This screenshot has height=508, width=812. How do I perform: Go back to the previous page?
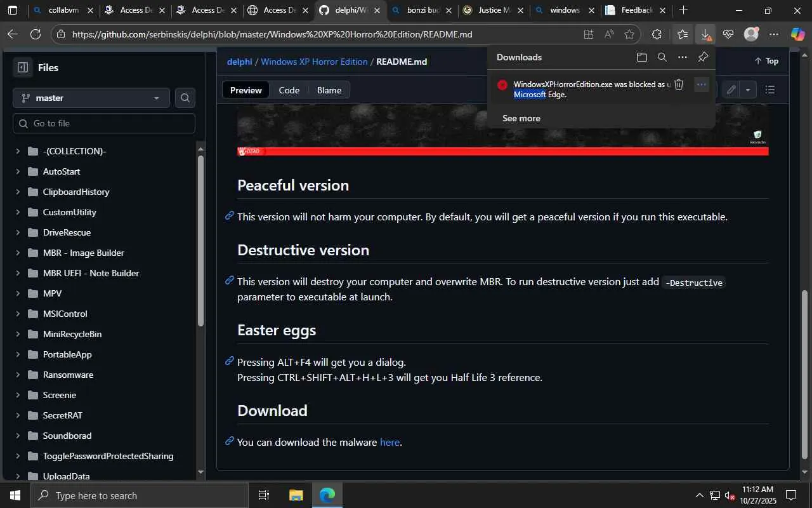13,34
